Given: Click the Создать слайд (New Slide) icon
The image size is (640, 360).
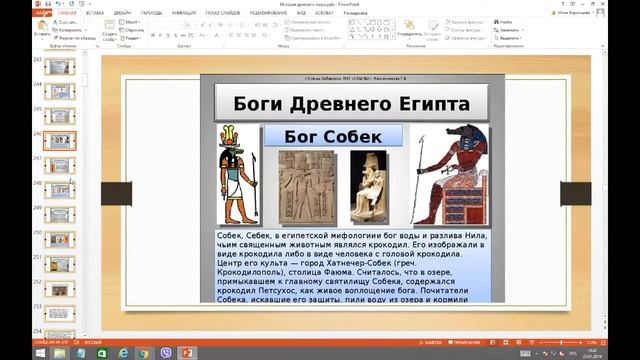Looking at the screenshot, I should (x=109, y=25).
